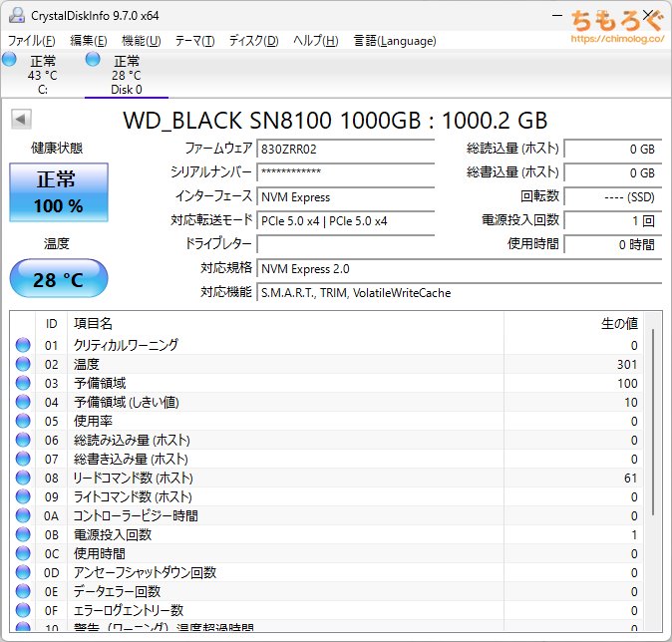Select the Disk 0 drive tab at 28 °C
Screen dimensions: 672x642
(127, 75)
